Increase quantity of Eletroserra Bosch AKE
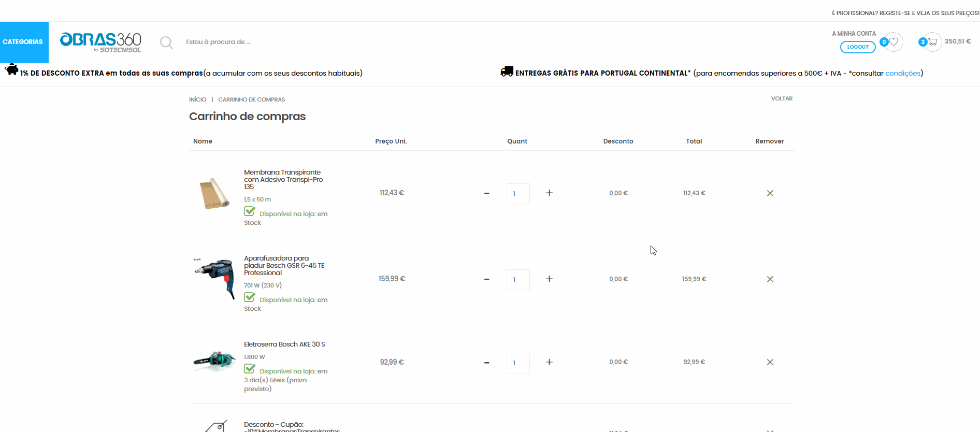 550,362
